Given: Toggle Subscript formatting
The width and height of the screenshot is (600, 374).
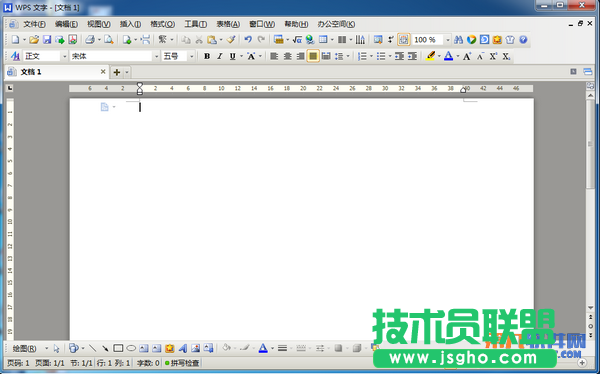Looking at the screenshot, I should [x=506, y=56].
